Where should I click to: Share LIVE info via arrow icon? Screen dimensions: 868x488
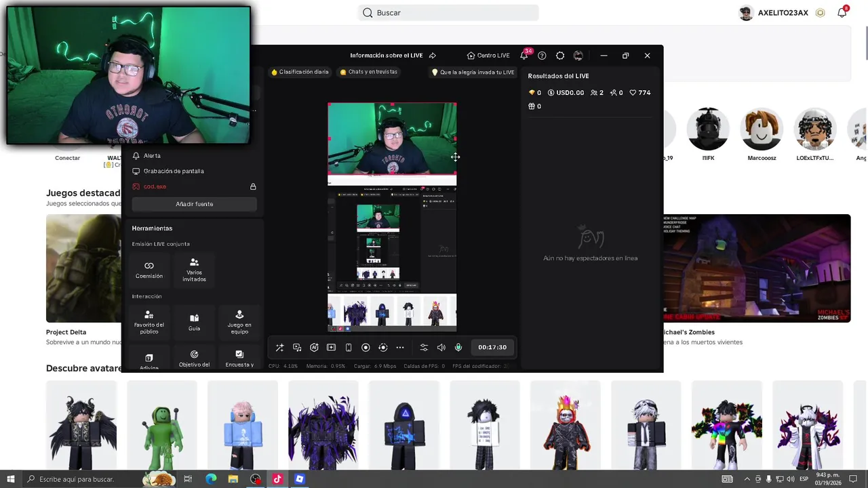(433, 56)
